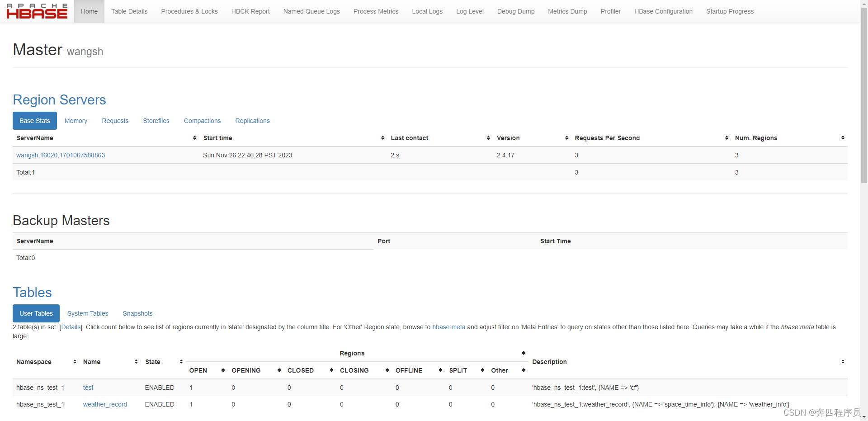Switch to System Tables tab
Image resolution: width=868 pixels, height=421 pixels.
88,313
